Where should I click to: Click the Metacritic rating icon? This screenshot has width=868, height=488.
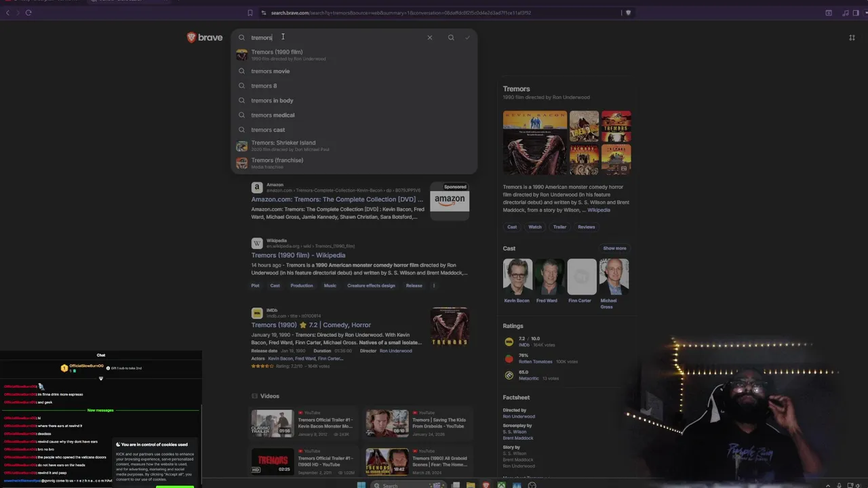point(509,375)
